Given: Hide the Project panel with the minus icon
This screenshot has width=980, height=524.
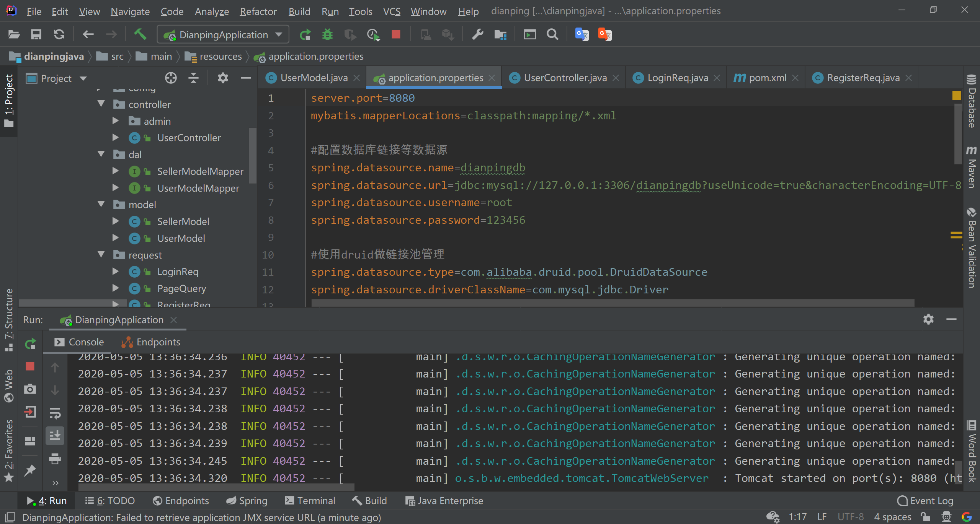Looking at the screenshot, I should [x=246, y=78].
